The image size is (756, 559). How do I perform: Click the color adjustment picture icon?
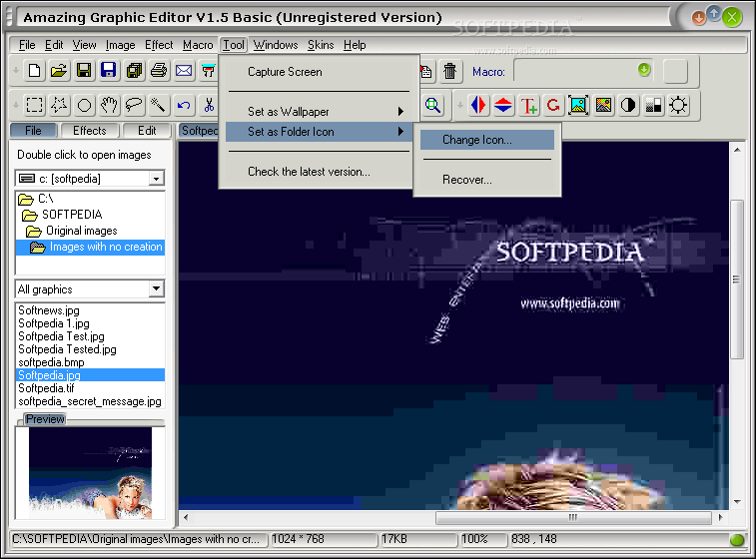pos(603,105)
